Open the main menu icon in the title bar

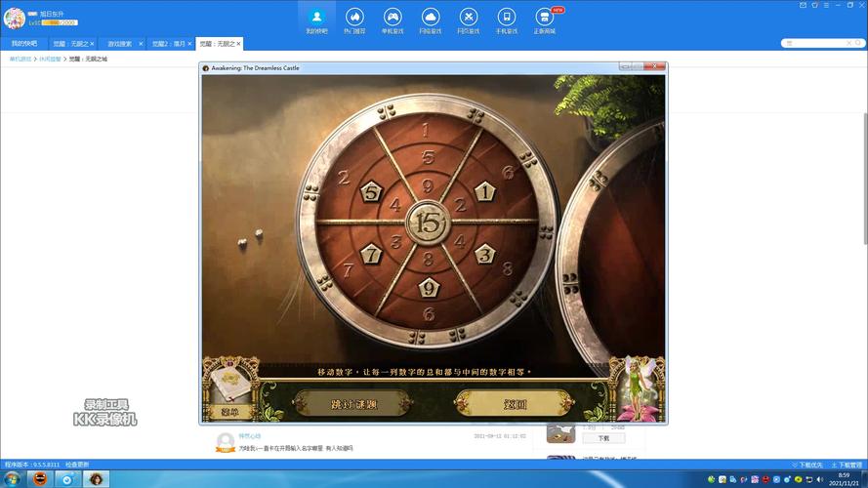click(x=826, y=5)
